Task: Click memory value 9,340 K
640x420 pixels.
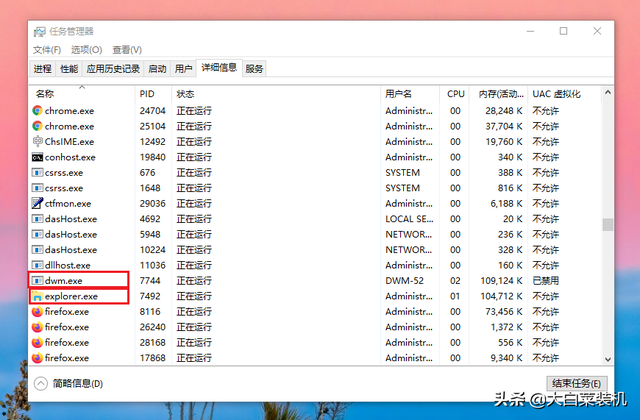Action: (507, 358)
